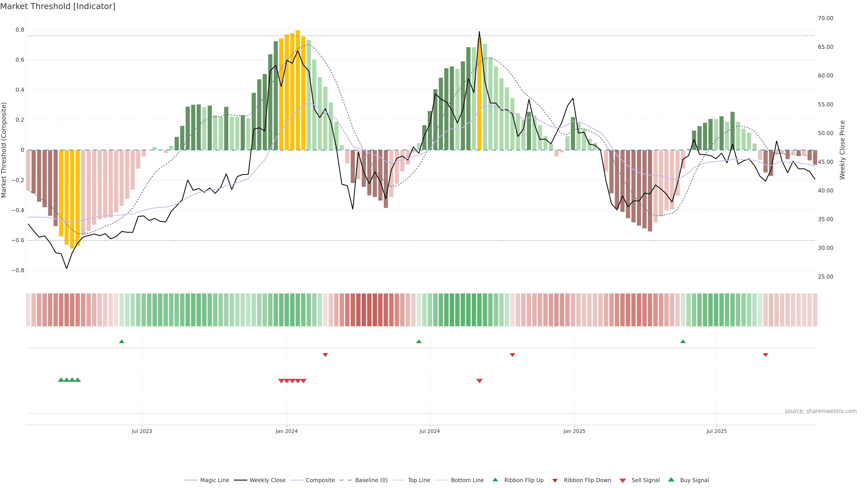
Task: Click the Jan 2024 x-axis label
Action: [286, 431]
